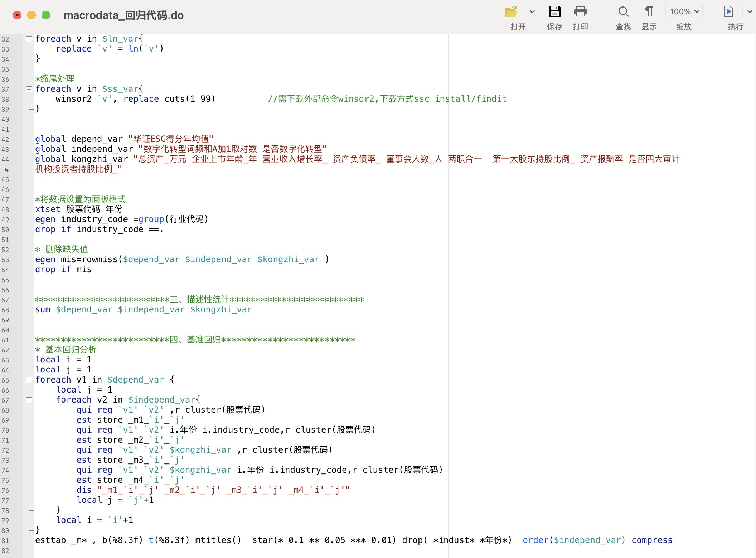
Task: Click order($independ_var) on line 81
Action: pyautogui.click(x=574, y=540)
